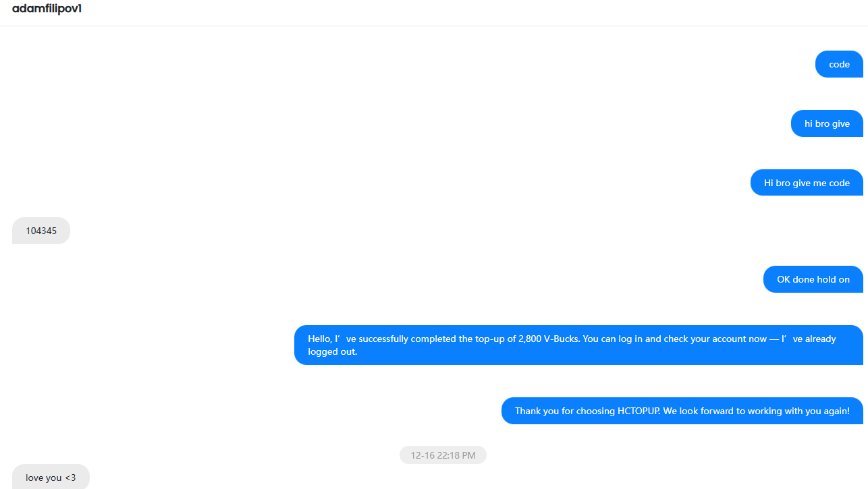The image size is (868, 489).
Task: Select the "Hi bro give me code" bubble
Action: (807, 183)
